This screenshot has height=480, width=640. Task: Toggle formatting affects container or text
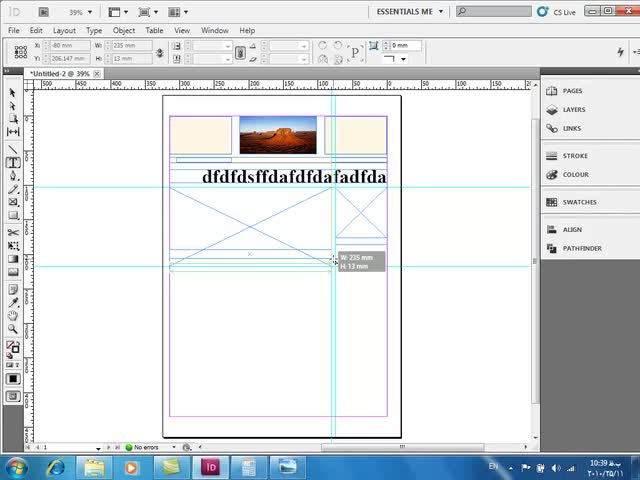(13, 365)
